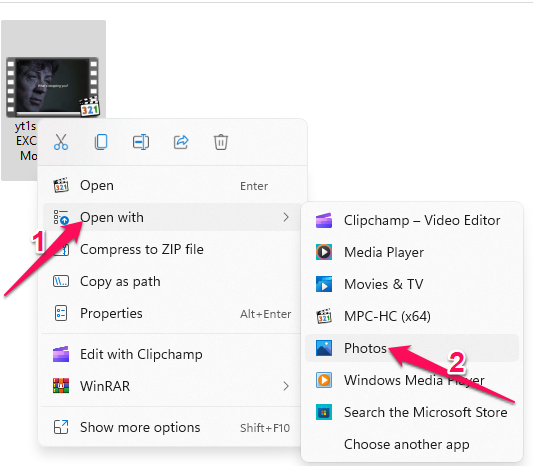Click the Open with icon
The height and width of the screenshot is (466, 533).
[x=61, y=217]
